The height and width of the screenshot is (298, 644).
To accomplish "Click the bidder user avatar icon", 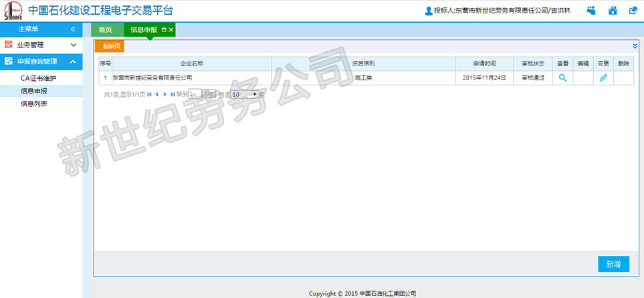I will [x=429, y=11].
